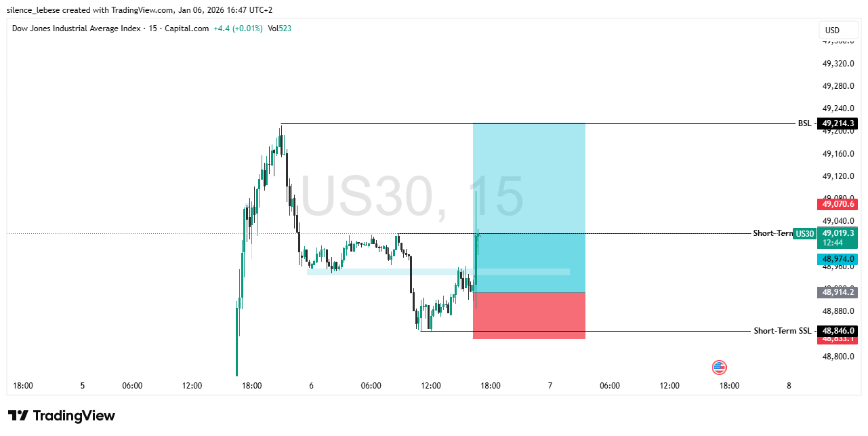Viewport: 868px width, 436px height.
Task: Click the red 49,070.6 price tag
Action: (838, 203)
